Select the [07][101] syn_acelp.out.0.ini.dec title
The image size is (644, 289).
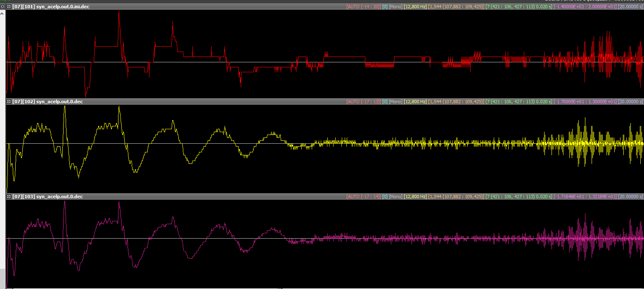click(x=50, y=7)
